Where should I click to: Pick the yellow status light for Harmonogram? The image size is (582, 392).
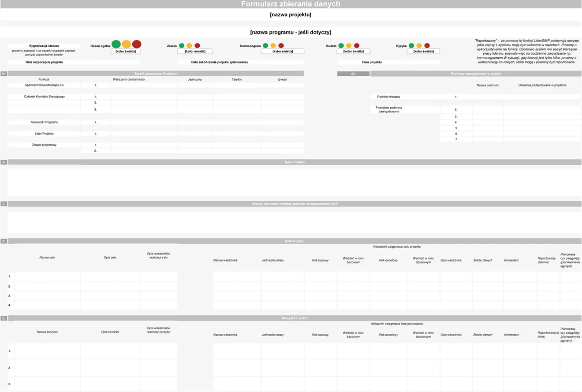coord(273,45)
